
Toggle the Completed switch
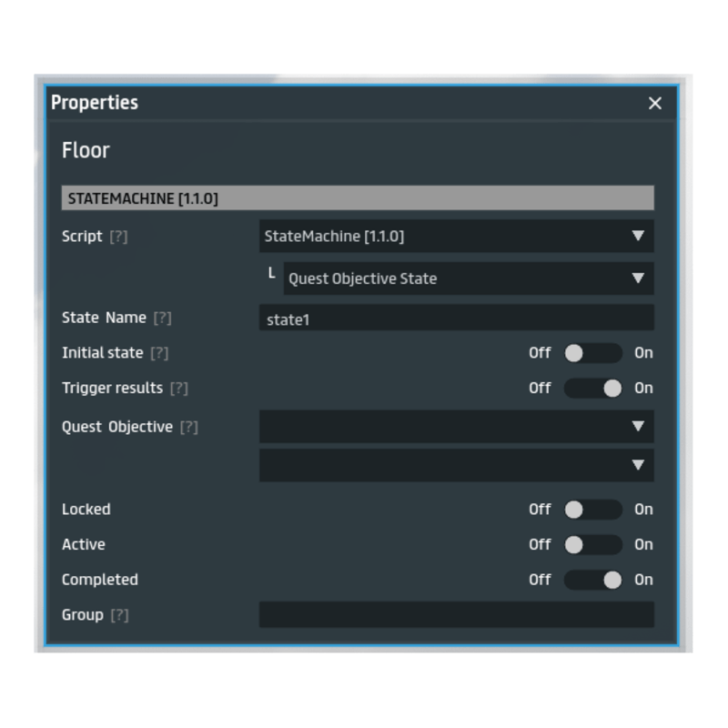click(592, 580)
